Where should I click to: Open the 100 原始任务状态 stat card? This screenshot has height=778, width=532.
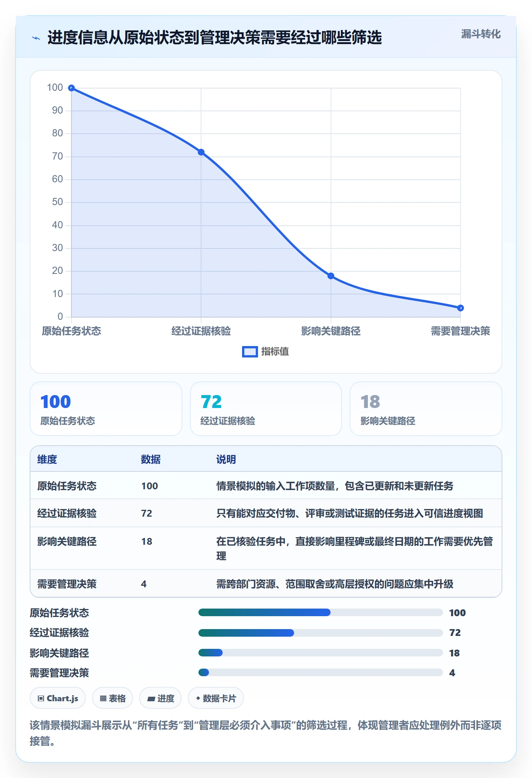click(x=106, y=409)
